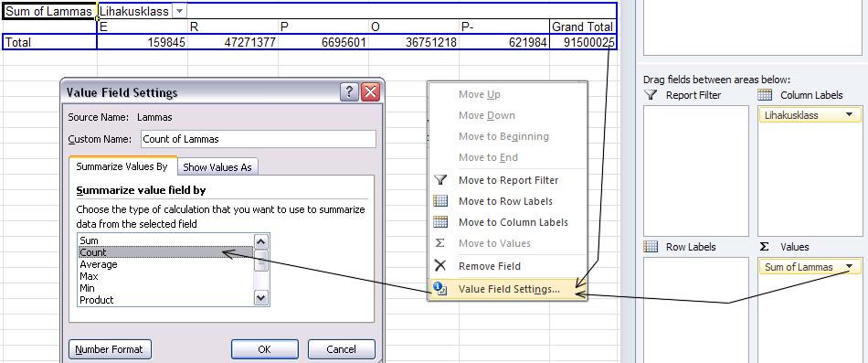Image resolution: width=868 pixels, height=363 pixels.
Task: Click the Column Labels area grid icon
Action: pos(765,95)
